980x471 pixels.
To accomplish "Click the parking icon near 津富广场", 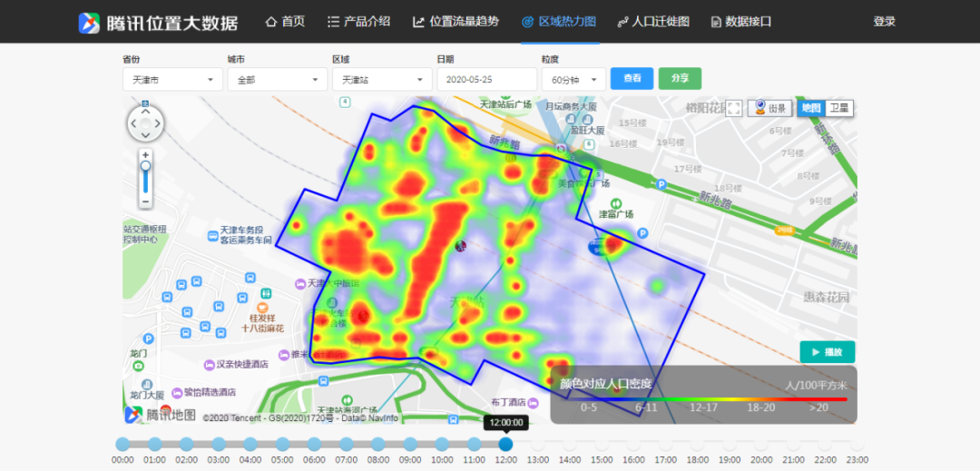I will click(x=643, y=233).
